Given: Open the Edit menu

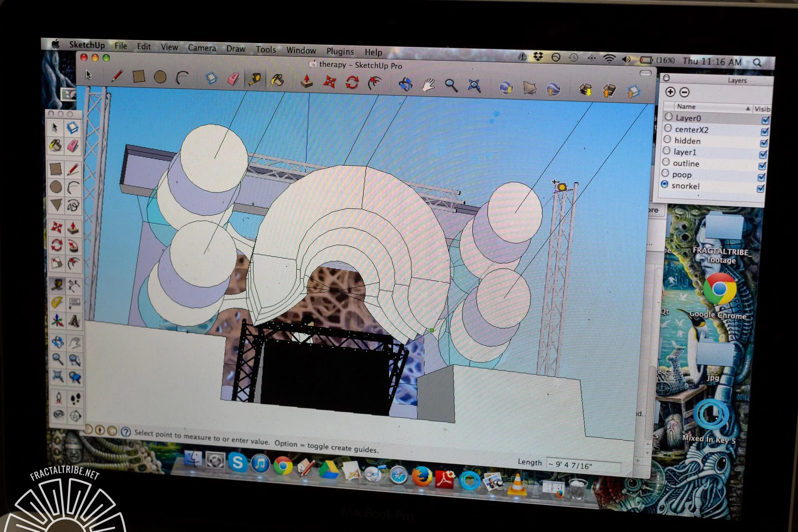Looking at the screenshot, I should (144, 46).
